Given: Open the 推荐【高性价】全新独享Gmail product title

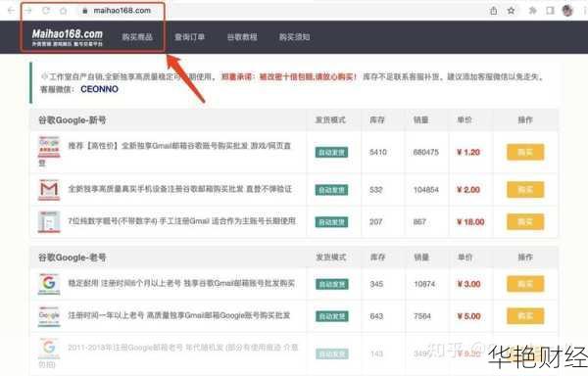Looking at the screenshot, I should [179, 146].
